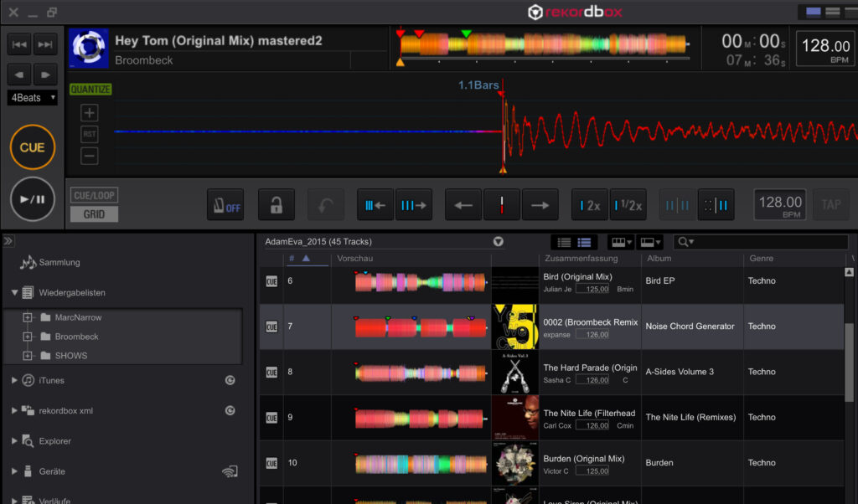Open the Geräte devices item
Image resolution: width=858 pixels, height=504 pixels.
(52, 471)
